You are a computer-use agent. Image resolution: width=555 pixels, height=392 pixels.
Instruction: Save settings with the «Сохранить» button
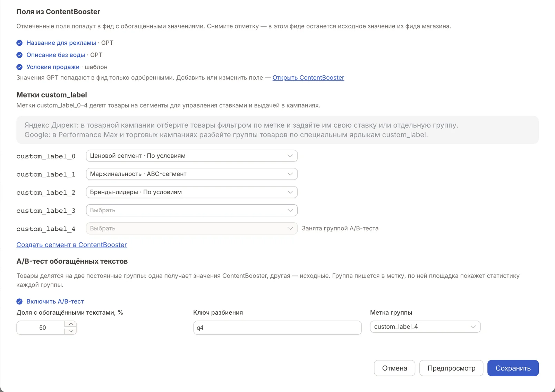point(513,368)
